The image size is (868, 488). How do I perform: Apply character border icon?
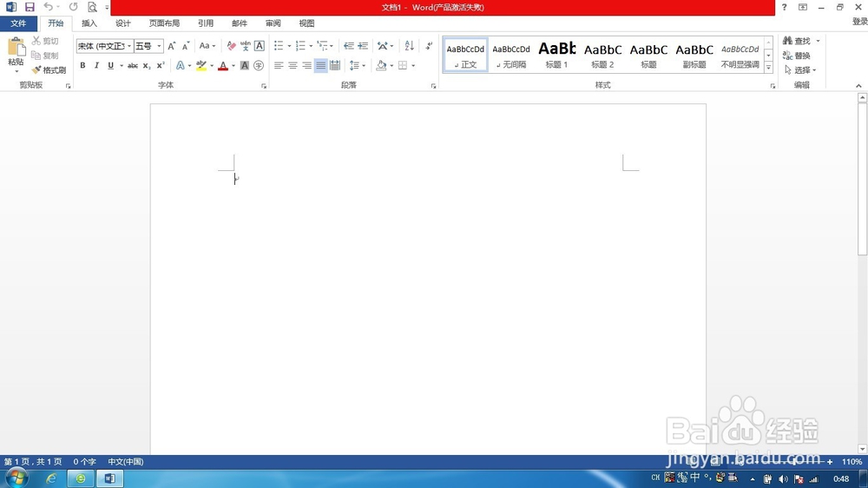pyautogui.click(x=259, y=46)
